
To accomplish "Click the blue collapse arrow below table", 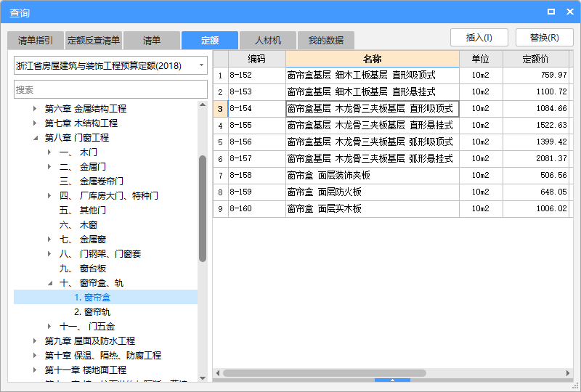I will [392, 380].
